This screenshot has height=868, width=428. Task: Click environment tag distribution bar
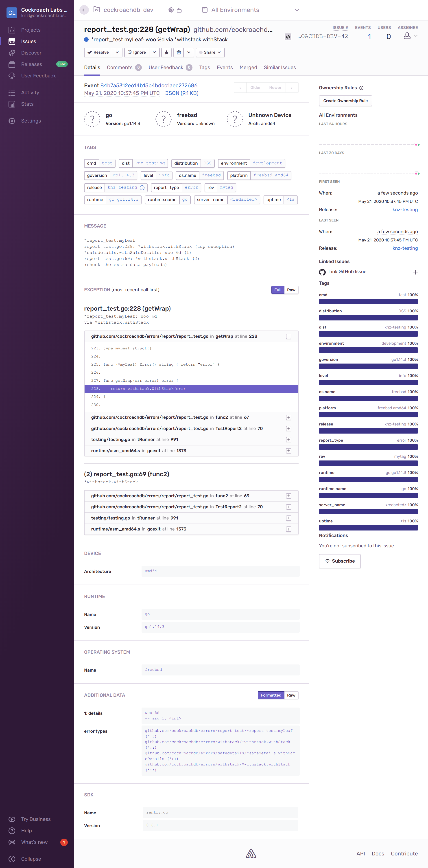click(x=368, y=350)
